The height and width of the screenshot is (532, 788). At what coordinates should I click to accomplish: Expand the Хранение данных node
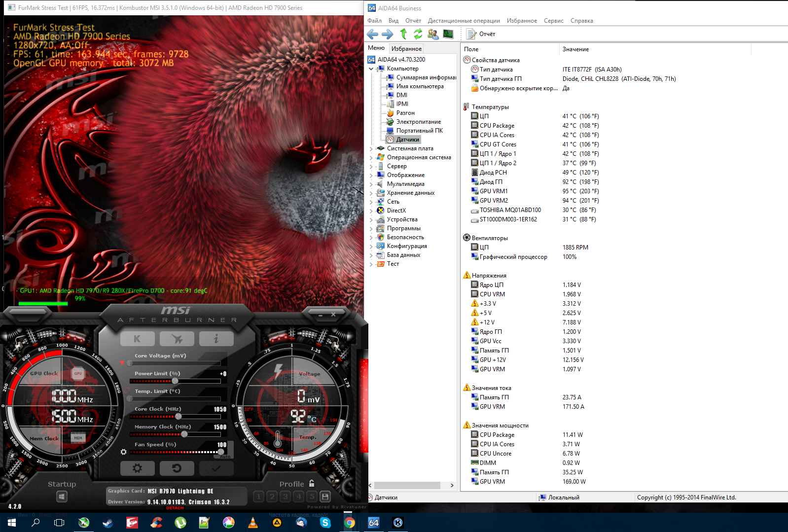pyautogui.click(x=371, y=193)
